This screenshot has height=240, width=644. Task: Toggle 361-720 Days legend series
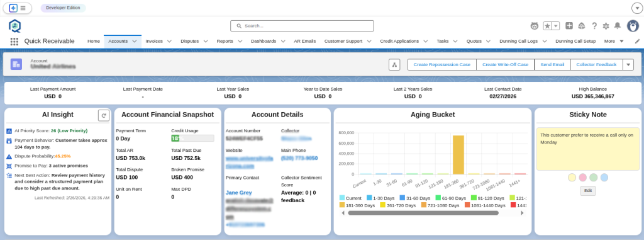coord(397,205)
